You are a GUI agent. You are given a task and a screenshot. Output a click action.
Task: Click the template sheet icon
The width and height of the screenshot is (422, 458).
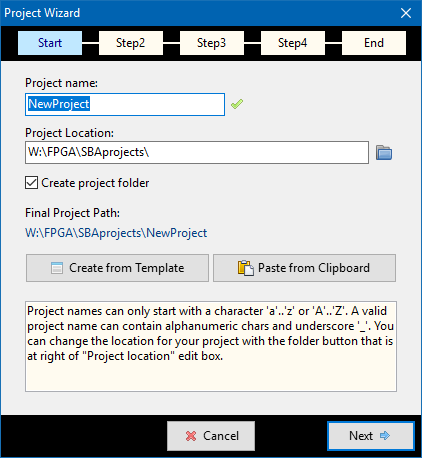pyautogui.click(x=57, y=268)
